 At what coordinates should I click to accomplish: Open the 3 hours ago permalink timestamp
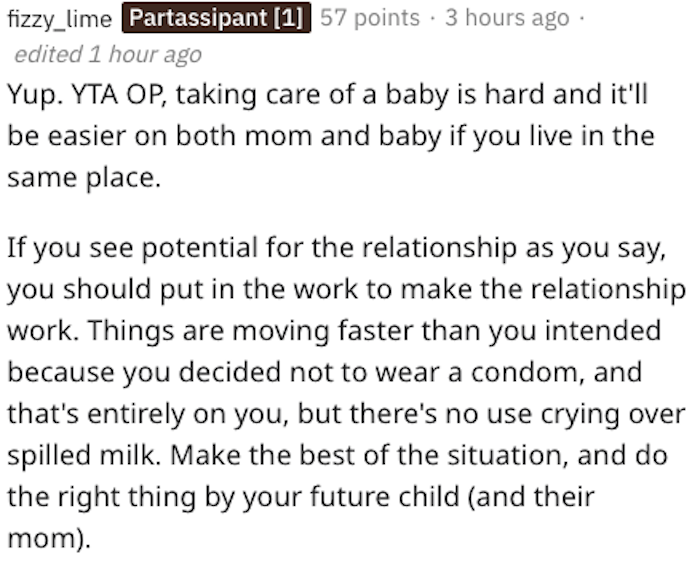pyautogui.click(x=507, y=18)
